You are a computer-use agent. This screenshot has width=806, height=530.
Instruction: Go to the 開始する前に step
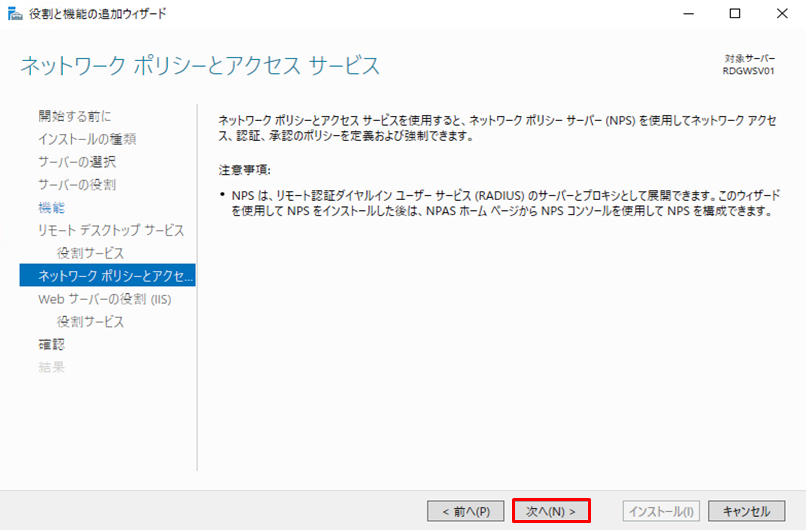pyautogui.click(x=75, y=116)
